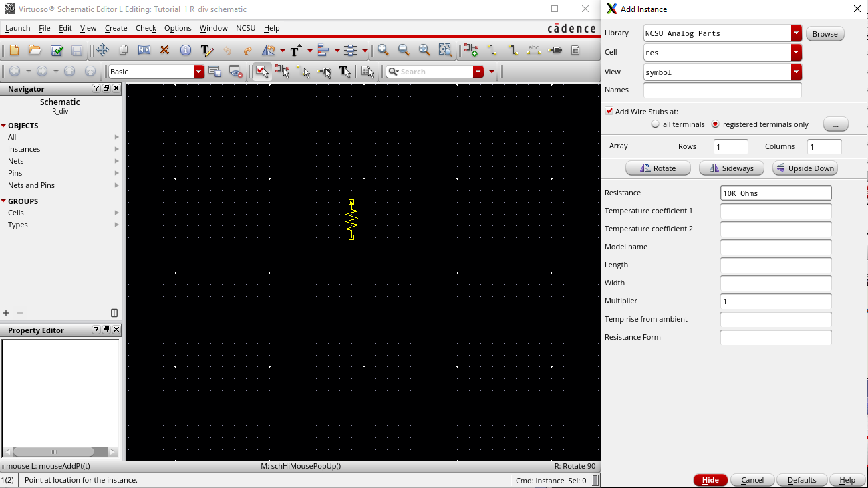
Task: Close the Navigator panel
Action: coord(116,88)
